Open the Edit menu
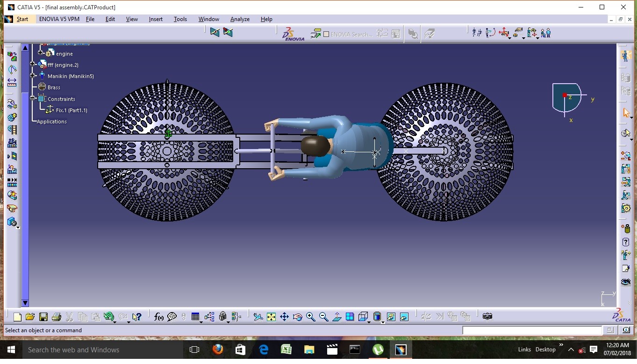 (x=110, y=19)
